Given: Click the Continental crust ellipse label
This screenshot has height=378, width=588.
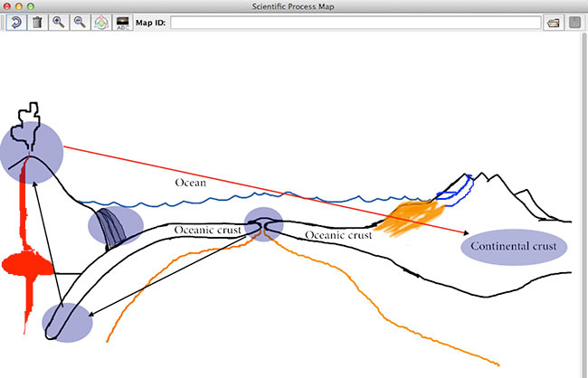Looking at the screenshot, I should [x=514, y=247].
